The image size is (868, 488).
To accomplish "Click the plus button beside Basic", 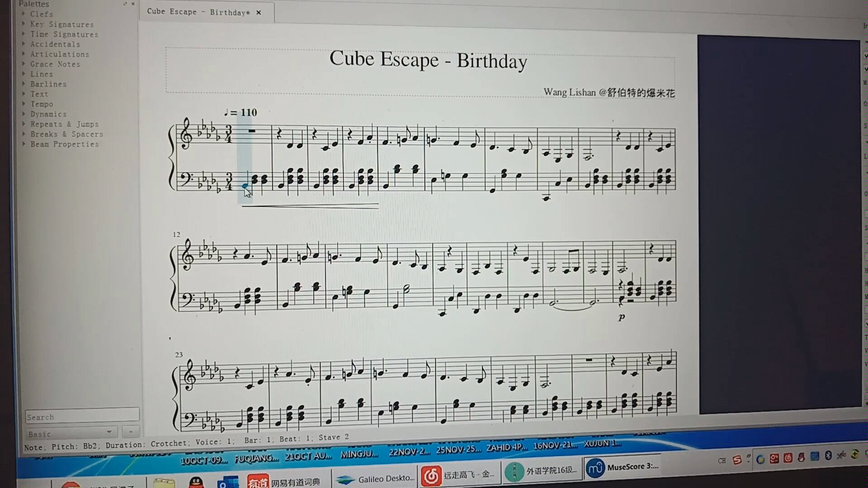I will pos(131,432).
